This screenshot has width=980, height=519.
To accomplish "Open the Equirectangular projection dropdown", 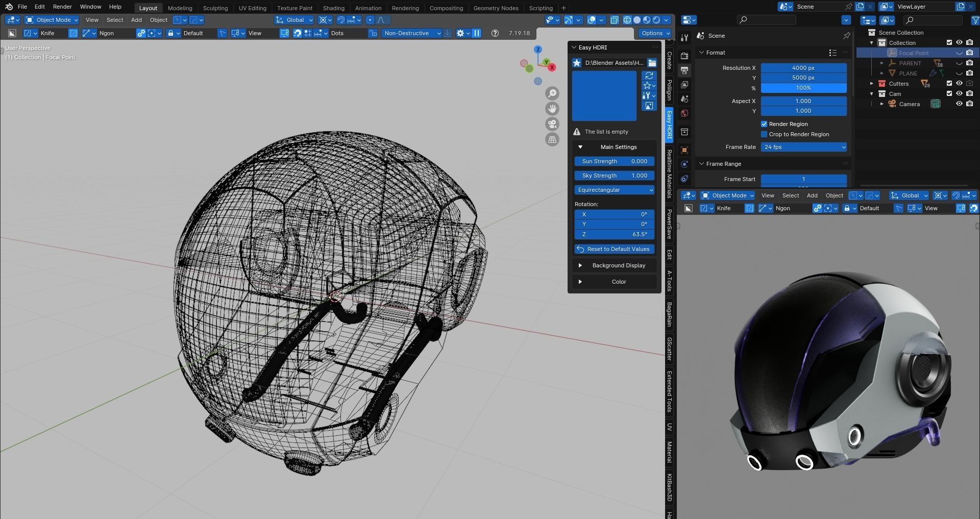I will click(614, 190).
